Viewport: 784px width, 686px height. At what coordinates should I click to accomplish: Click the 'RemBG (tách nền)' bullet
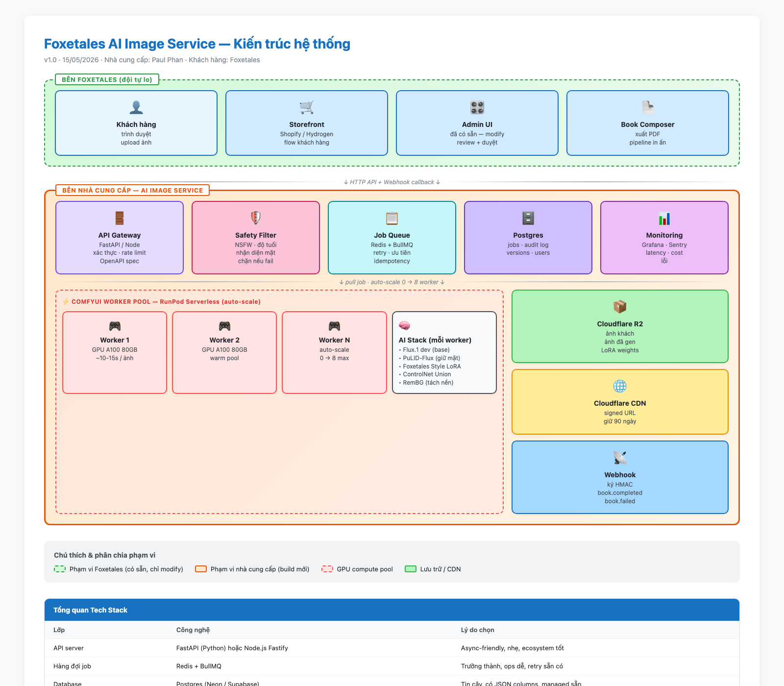[x=426, y=383]
